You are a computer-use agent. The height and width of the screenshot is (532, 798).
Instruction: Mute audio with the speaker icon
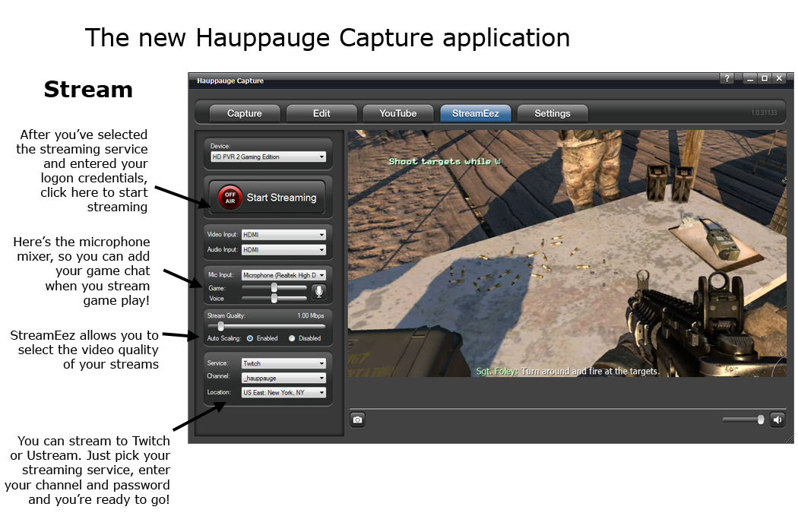pos(777,420)
